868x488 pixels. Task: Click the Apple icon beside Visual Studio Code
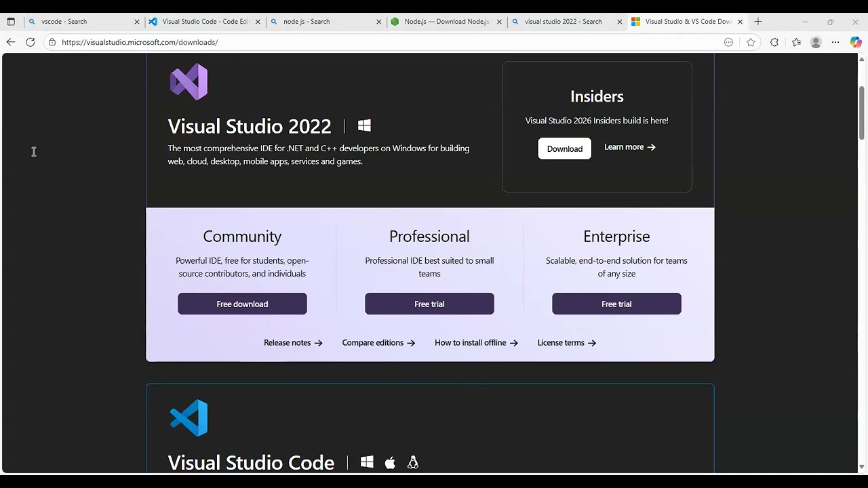(x=390, y=462)
